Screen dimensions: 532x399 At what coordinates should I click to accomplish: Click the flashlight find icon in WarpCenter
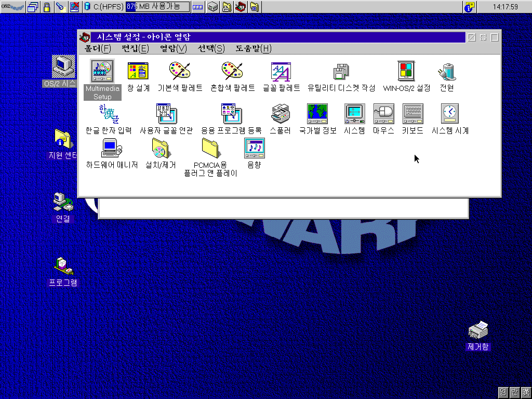point(61,7)
